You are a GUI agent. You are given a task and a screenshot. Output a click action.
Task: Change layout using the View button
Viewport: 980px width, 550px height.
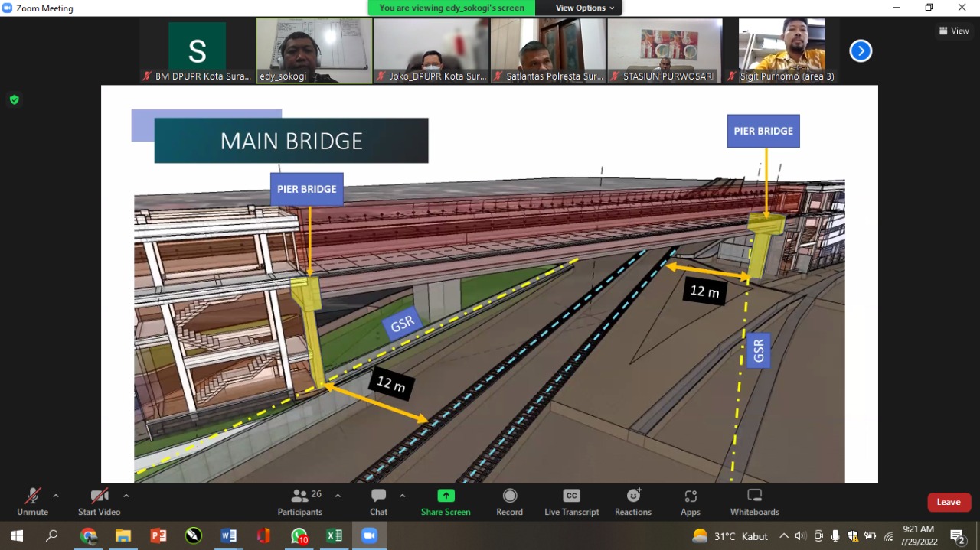pyautogui.click(x=954, y=31)
